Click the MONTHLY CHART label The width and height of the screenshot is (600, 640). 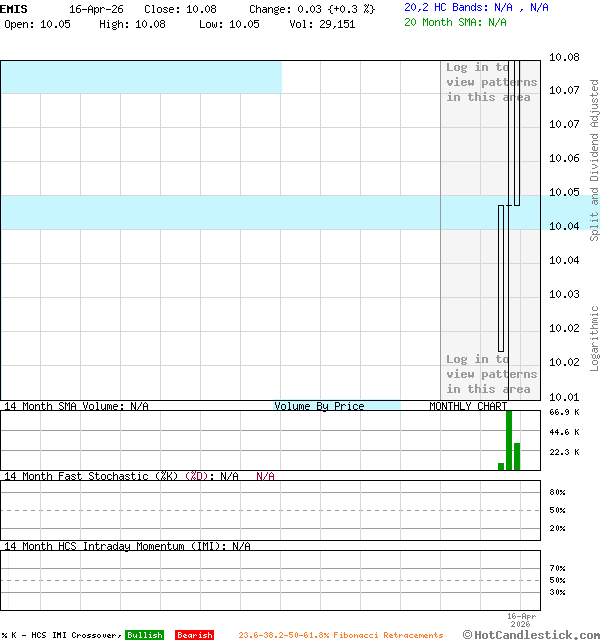point(468,406)
